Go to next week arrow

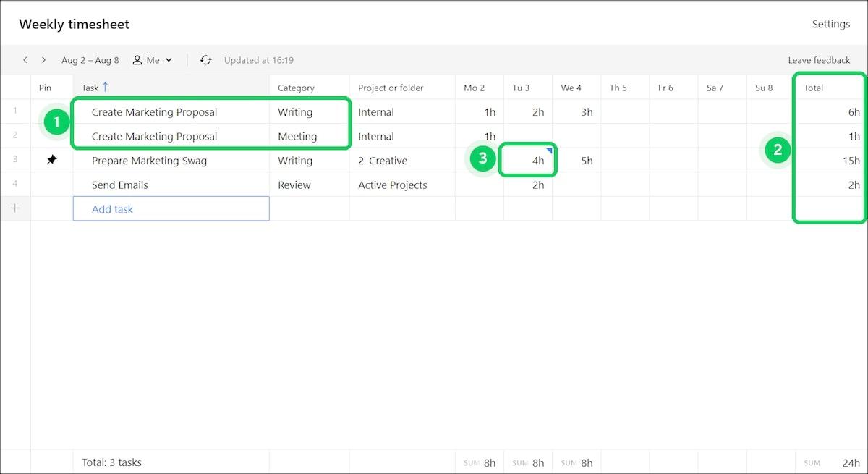(43, 60)
